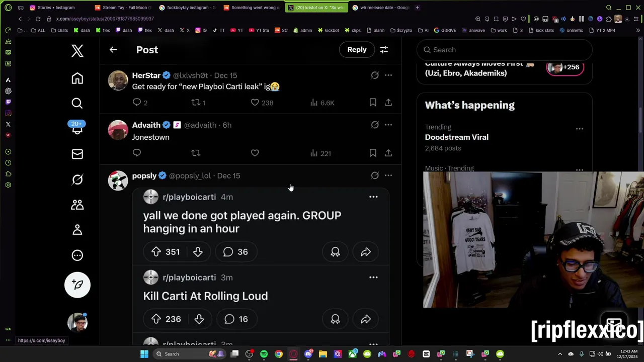Show hidden system tray icons

point(560,354)
